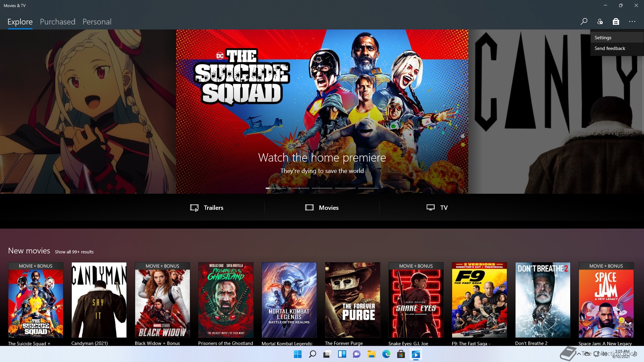This screenshot has width=644, height=362.
Task: Switch to the Purchased tab
Action: [x=57, y=22]
